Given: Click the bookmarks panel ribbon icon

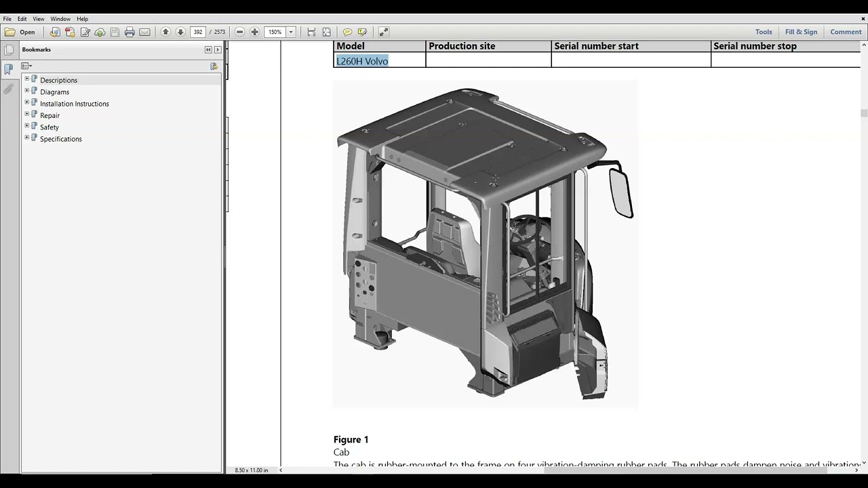Looking at the screenshot, I should 9,69.
